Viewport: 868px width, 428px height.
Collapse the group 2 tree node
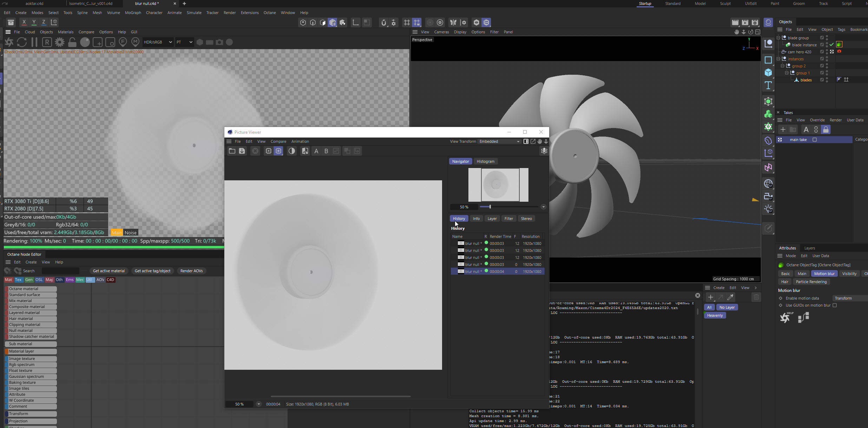point(782,66)
